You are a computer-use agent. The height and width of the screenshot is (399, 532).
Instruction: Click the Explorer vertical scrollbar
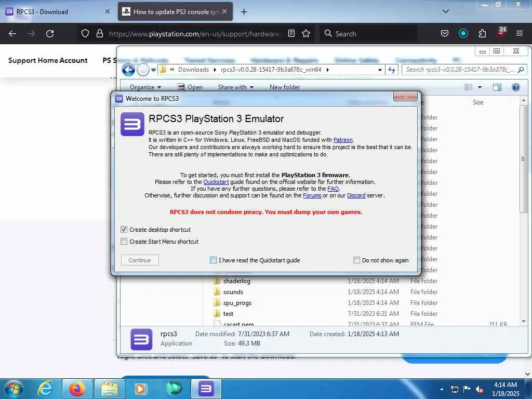524,159
